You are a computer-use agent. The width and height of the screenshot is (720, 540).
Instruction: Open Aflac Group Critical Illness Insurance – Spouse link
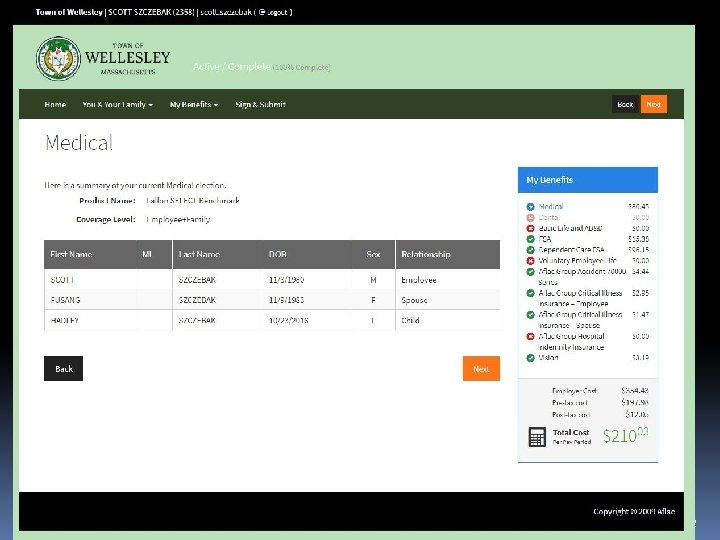[580, 320]
